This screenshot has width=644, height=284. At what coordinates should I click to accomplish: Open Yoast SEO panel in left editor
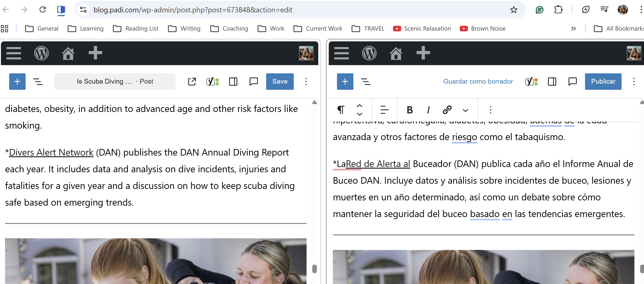(212, 81)
